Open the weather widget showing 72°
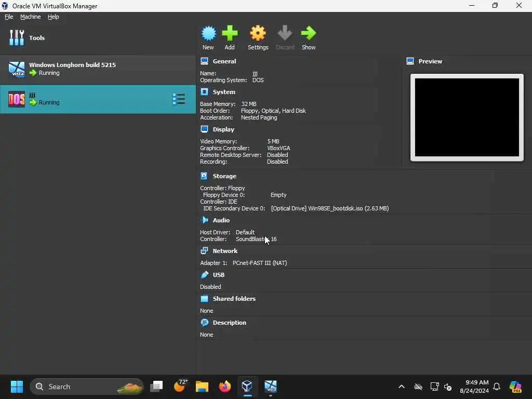The height and width of the screenshot is (399, 532). pos(180,386)
